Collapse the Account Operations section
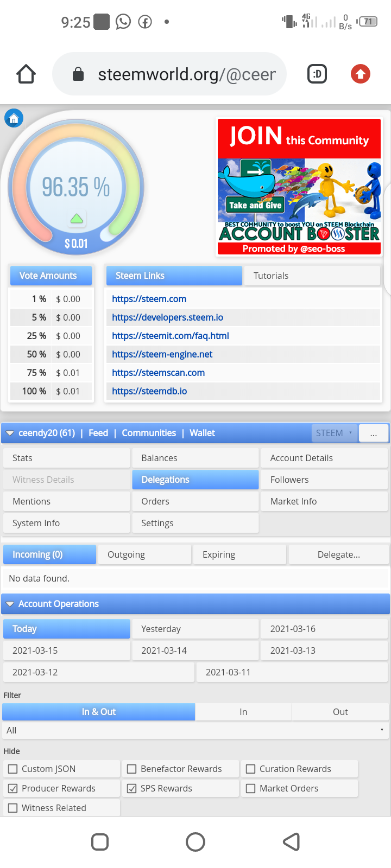This screenshot has width=391, height=868. [x=10, y=604]
